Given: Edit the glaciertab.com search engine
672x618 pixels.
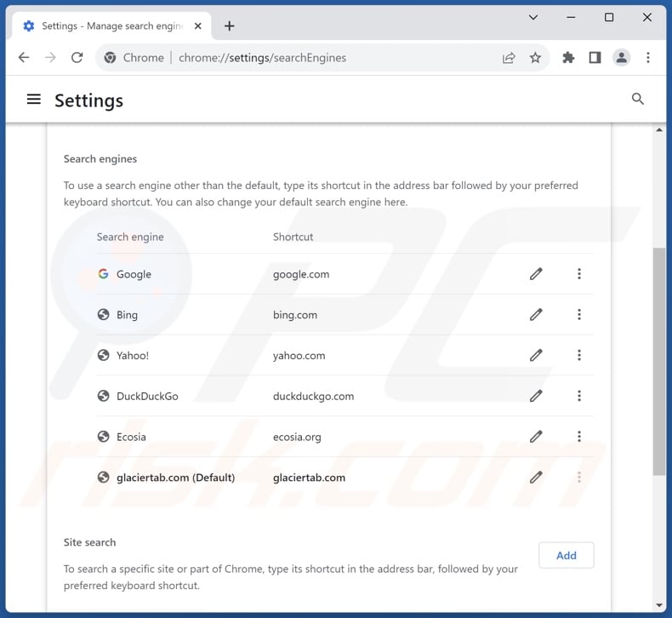Looking at the screenshot, I should pos(536,478).
